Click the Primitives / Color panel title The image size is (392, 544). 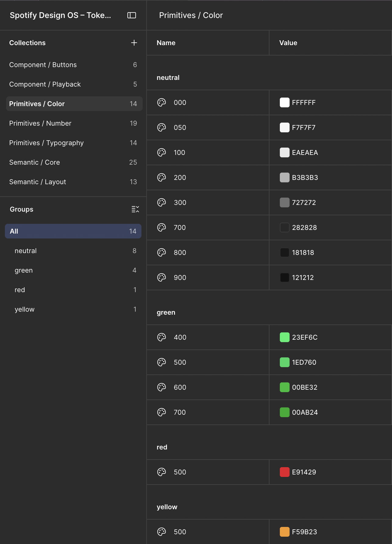click(x=191, y=15)
